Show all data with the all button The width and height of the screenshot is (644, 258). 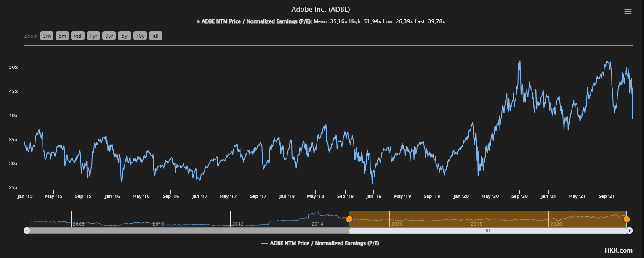click(155, 36)
